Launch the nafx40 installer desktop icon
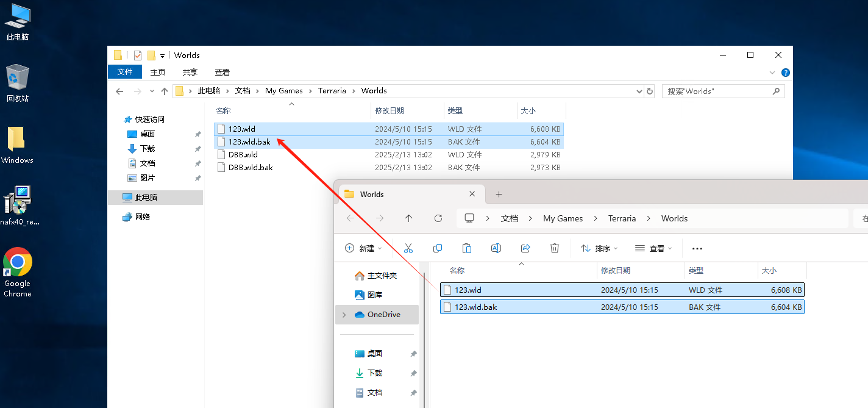 [x=18, y=206]
